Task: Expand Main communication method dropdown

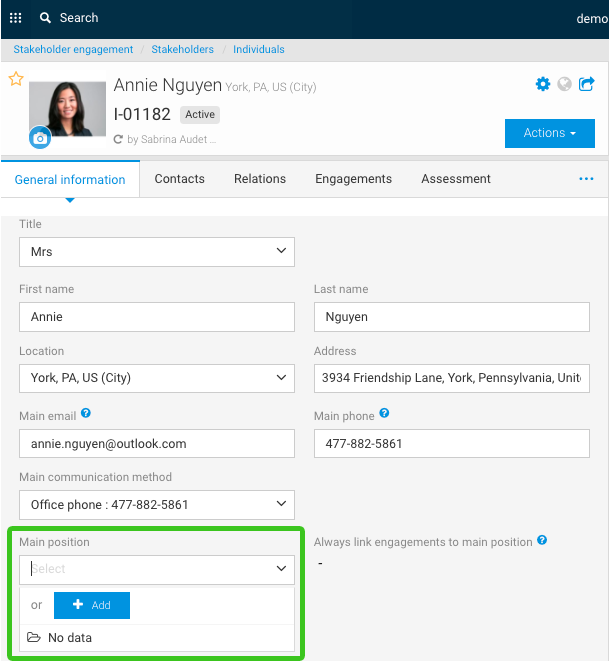Action: click(x=157, y=504)
